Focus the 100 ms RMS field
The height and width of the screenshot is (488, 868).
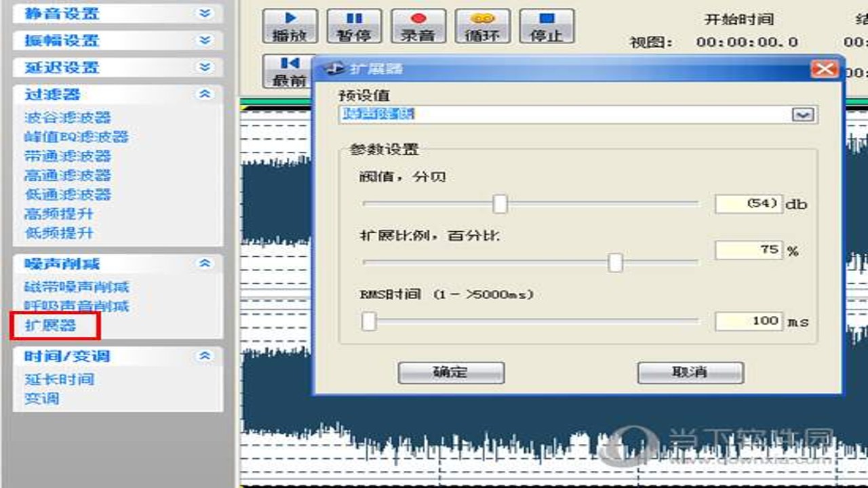point(749,321)
